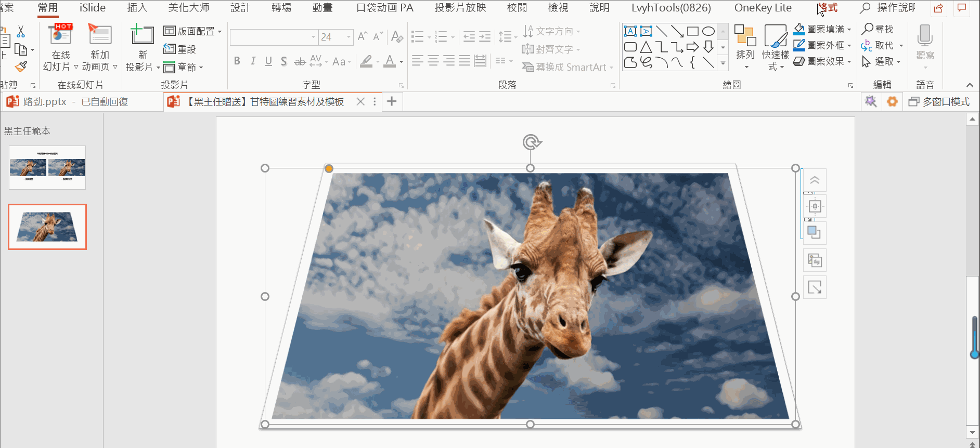
Task: Switch to the iSlide ribbon tab
Action: pyautogui.click(x=93, y=8)
